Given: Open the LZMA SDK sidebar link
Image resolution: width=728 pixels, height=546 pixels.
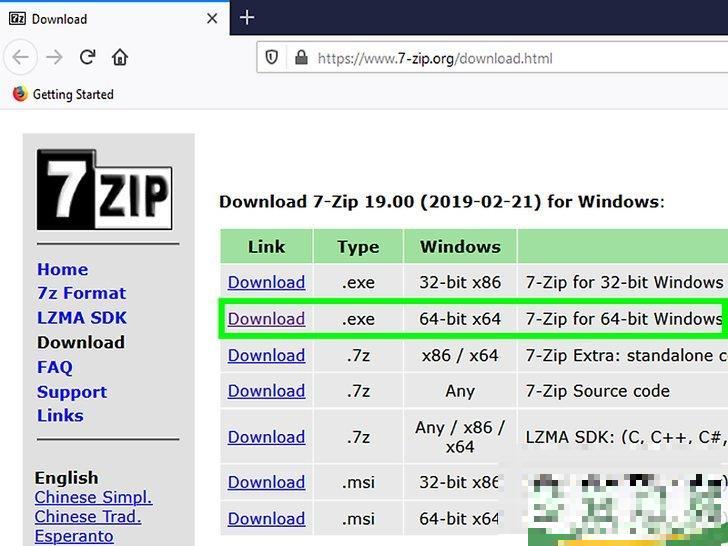Looking at the screenshot, I should [81, 318].
